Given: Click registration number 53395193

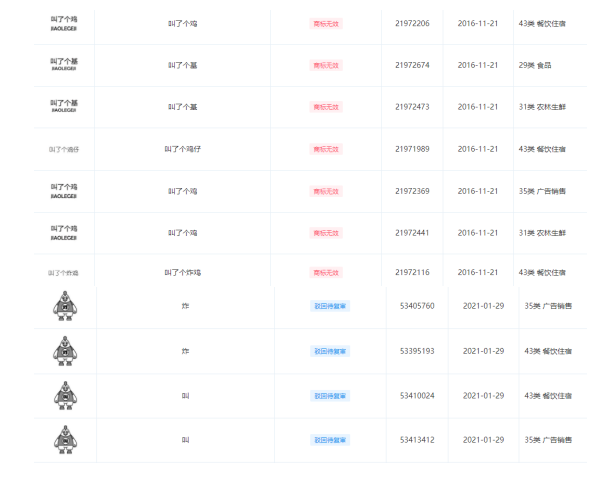Looking at the screenshot, I should pos(417,351).
